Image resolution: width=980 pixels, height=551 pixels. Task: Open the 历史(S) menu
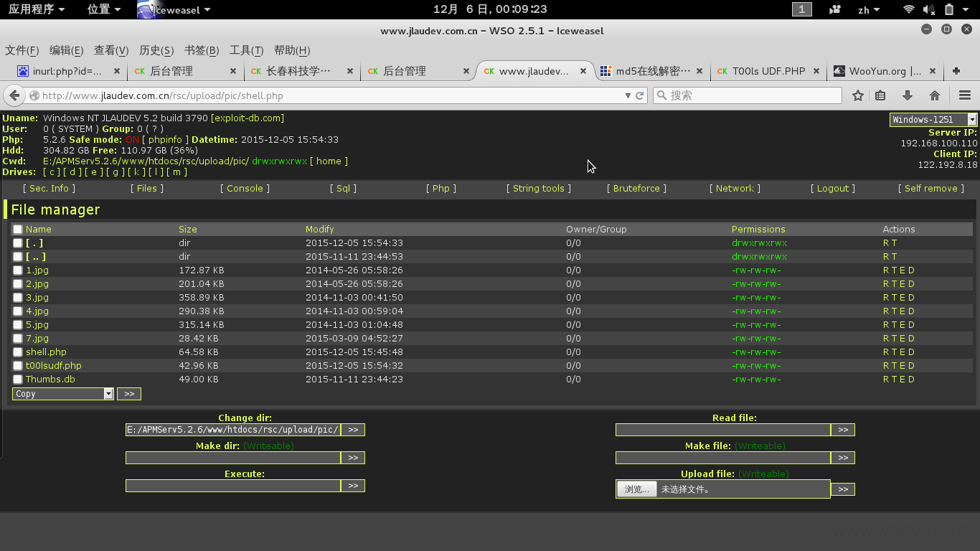coord(156,50)
